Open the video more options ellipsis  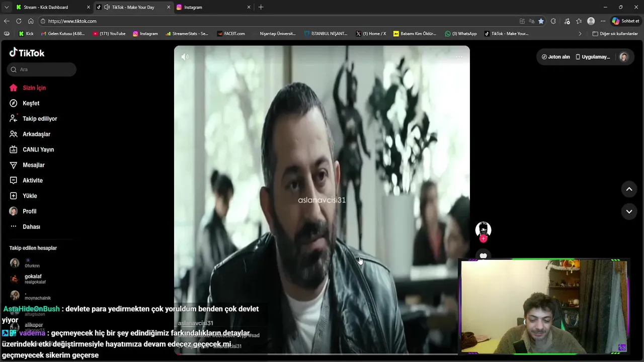click(459, 57)
